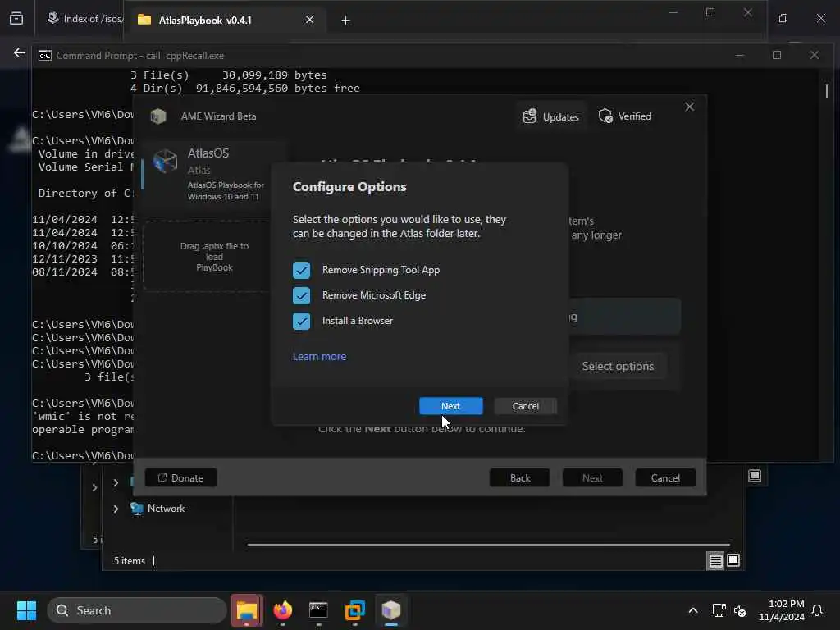Click the '5 items' status text

129,561
